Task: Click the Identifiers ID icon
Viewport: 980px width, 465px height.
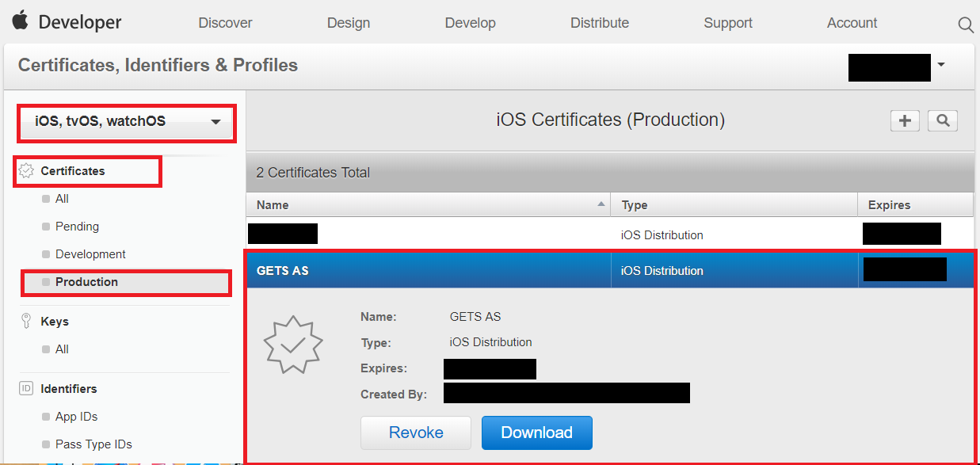Action: (26, 389)
